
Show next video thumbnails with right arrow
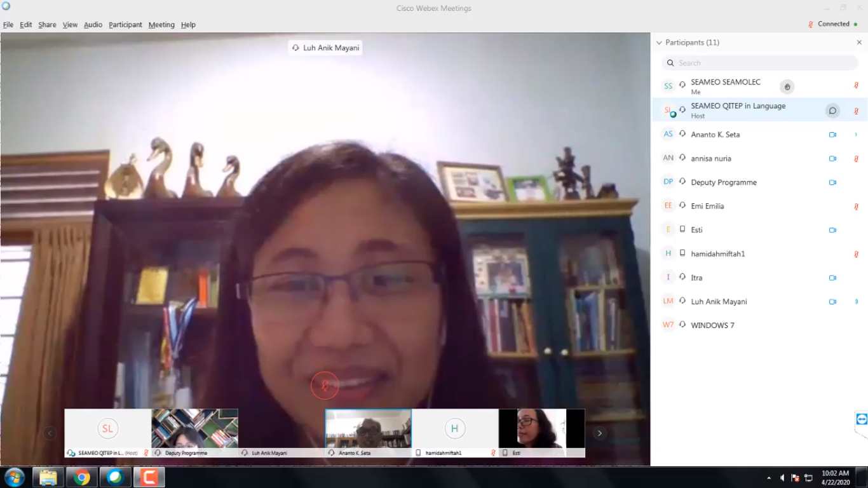click(599, 433)
